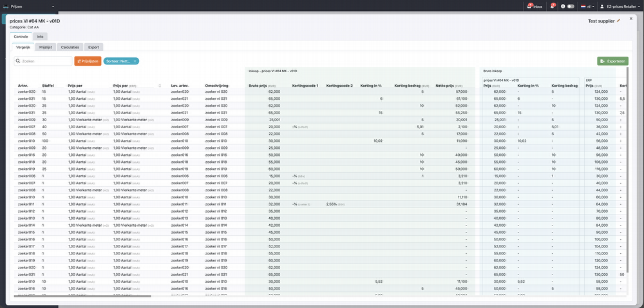
Task: Click the info circle icon in top bar
Action: pyautogui.click(x=563, y=6)
